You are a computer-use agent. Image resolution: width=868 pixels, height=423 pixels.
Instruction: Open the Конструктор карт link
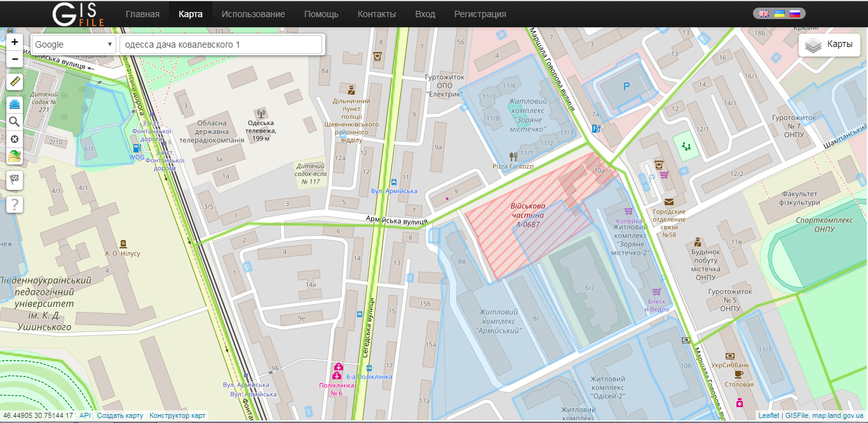[177, 416]
